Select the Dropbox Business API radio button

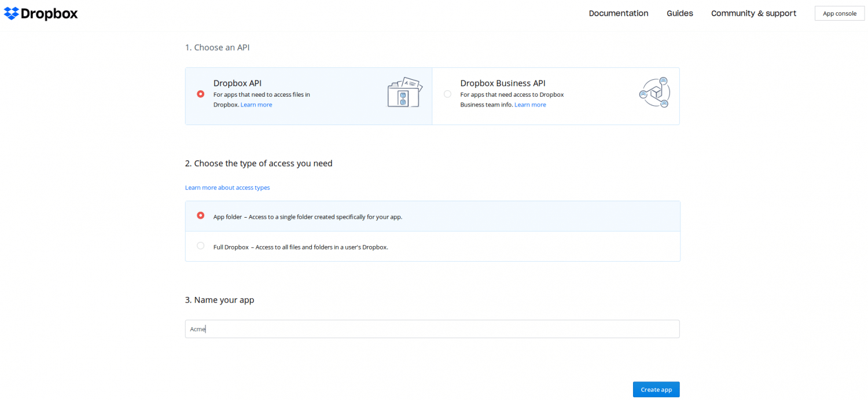(x=447, y=94)
